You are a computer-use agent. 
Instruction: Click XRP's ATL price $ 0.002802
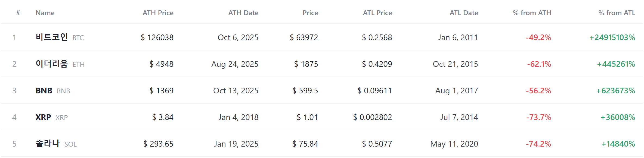point(373,117)
